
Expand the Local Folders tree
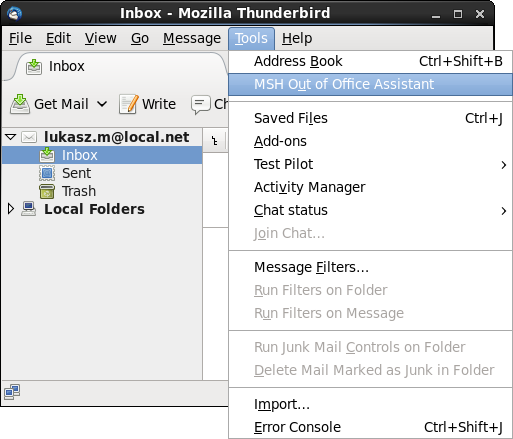click(x=11, y=209)
